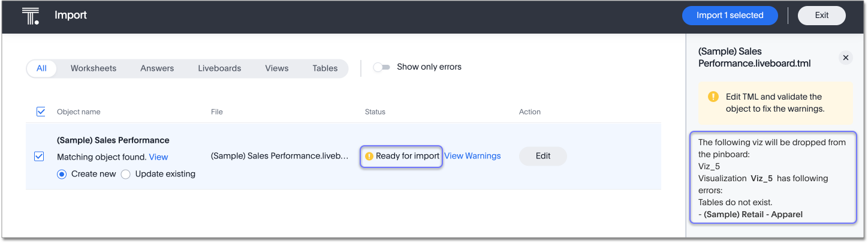Show the Answers filter tab
Image resolution: width=868 pixels, height=243 pixels.
[157, 68]
